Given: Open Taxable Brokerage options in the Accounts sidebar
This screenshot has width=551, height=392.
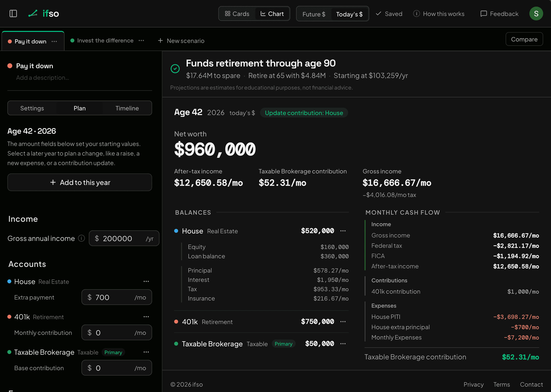Looking at the screenshot, I should tap(146, 352).
